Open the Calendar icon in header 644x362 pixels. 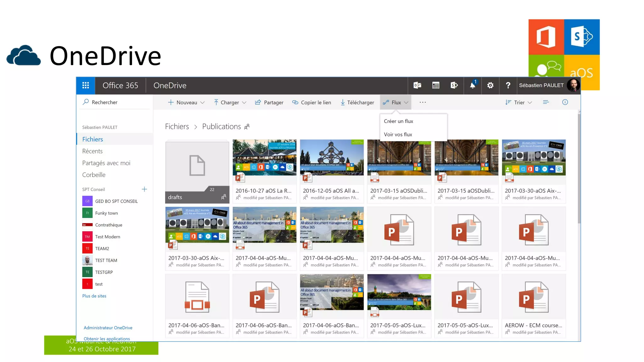click(436, 85)
